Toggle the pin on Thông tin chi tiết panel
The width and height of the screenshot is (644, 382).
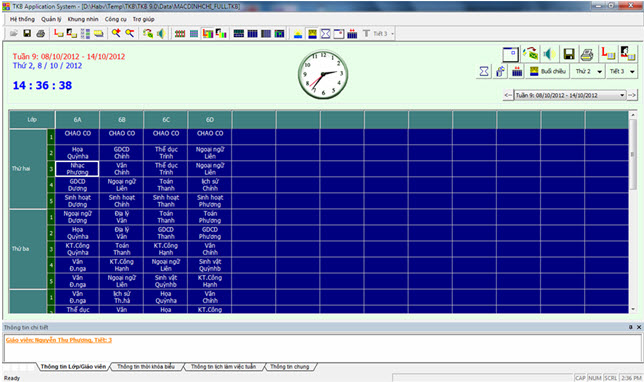[630, 327]
